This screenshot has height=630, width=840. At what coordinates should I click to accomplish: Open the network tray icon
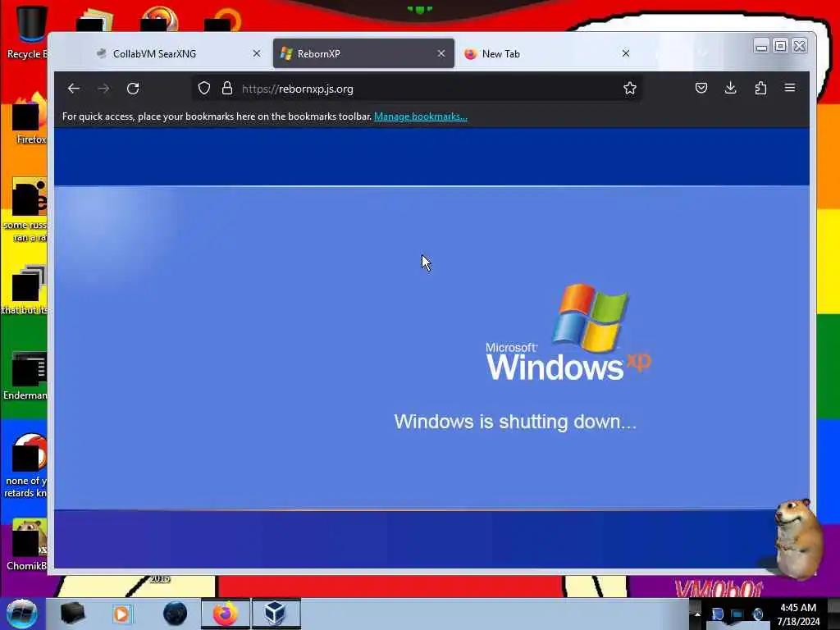pyautogui.click(x=737, y=614)
